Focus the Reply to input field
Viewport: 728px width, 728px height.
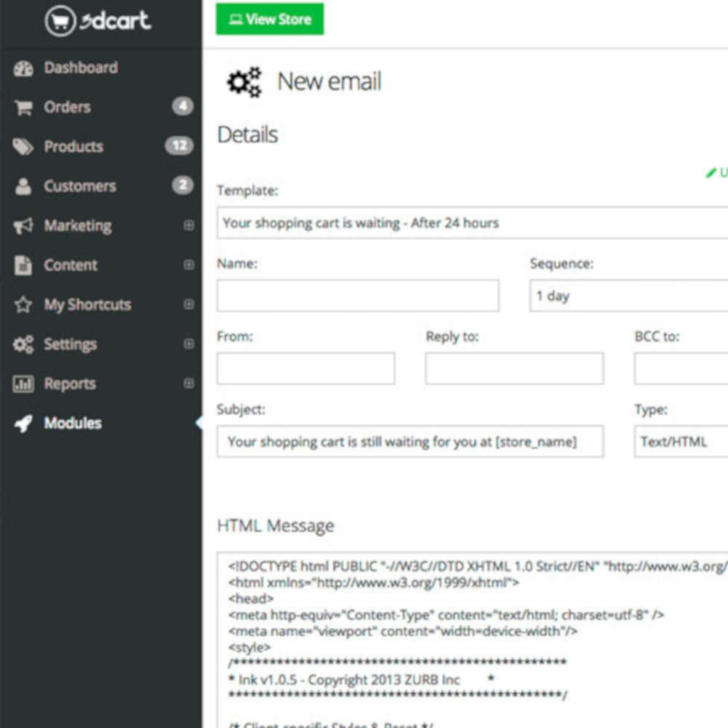(x=514, y=368)
